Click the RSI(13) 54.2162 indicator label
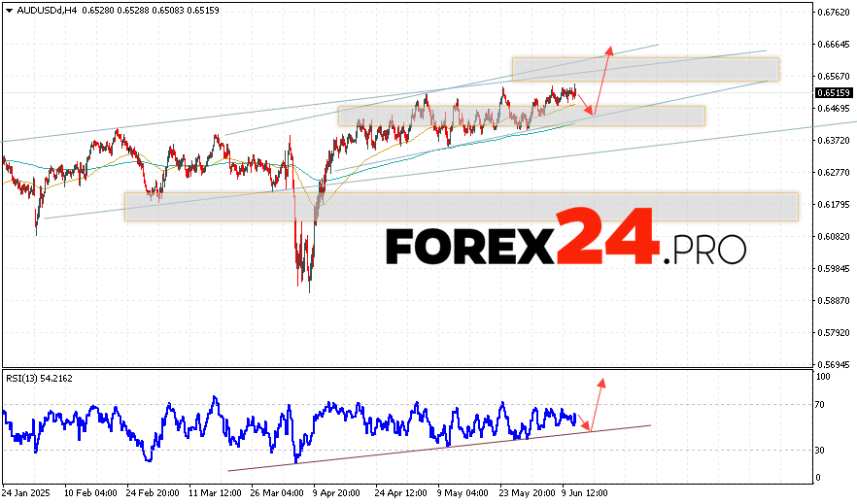Screen dimensions: 857x504 [38, 376]
